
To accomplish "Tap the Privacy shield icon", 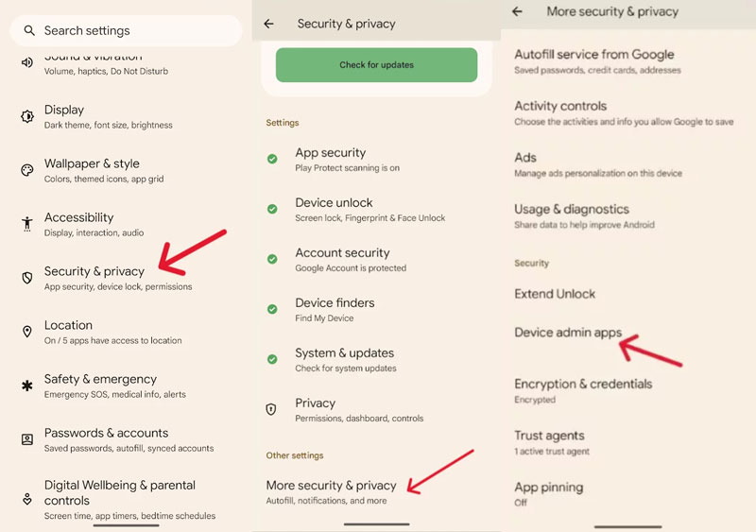I will 271,409.
